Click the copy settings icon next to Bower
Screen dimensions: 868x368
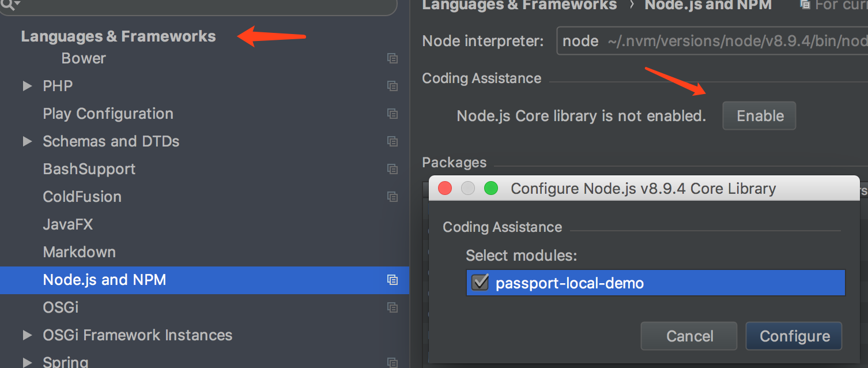(393, 58)
